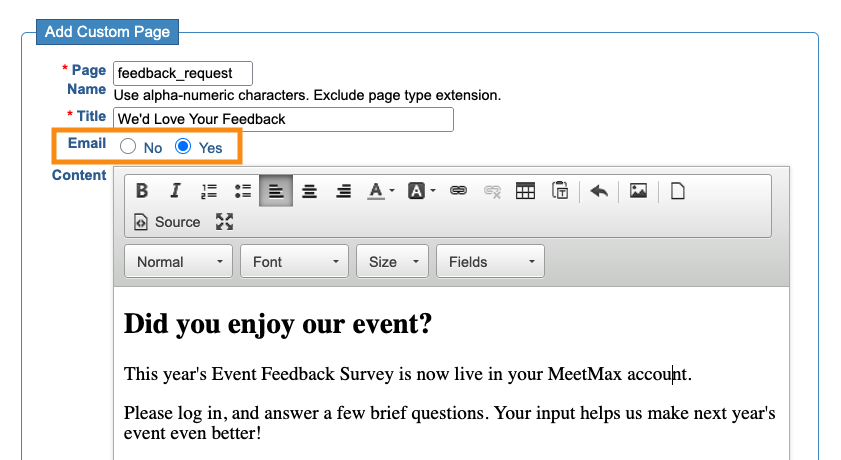Screen dimensions: 841x460
Task: Click the undo arrow icon
Action: point(598,191)
